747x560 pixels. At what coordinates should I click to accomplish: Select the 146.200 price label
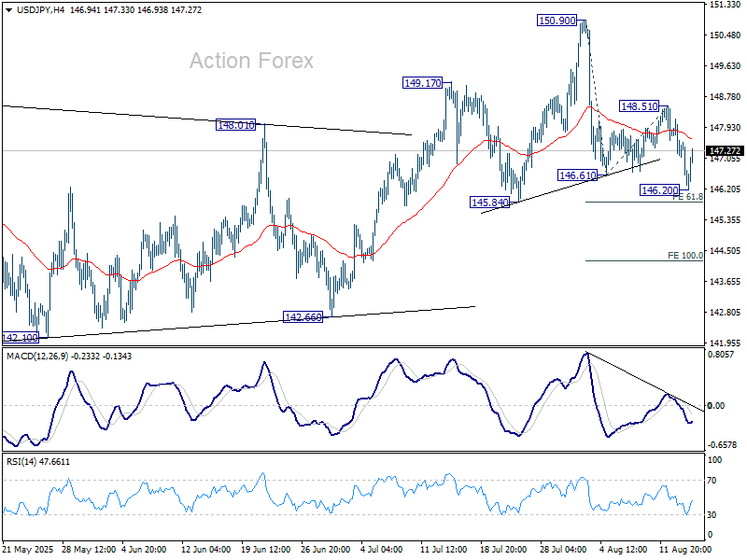click(660, 190)
